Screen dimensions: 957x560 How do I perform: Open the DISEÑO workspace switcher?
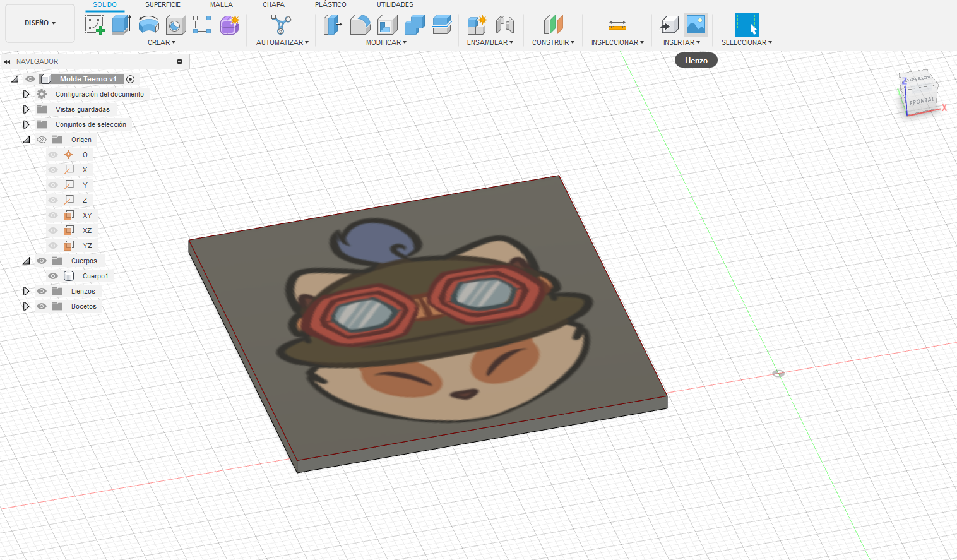click(x=39, y=23)
